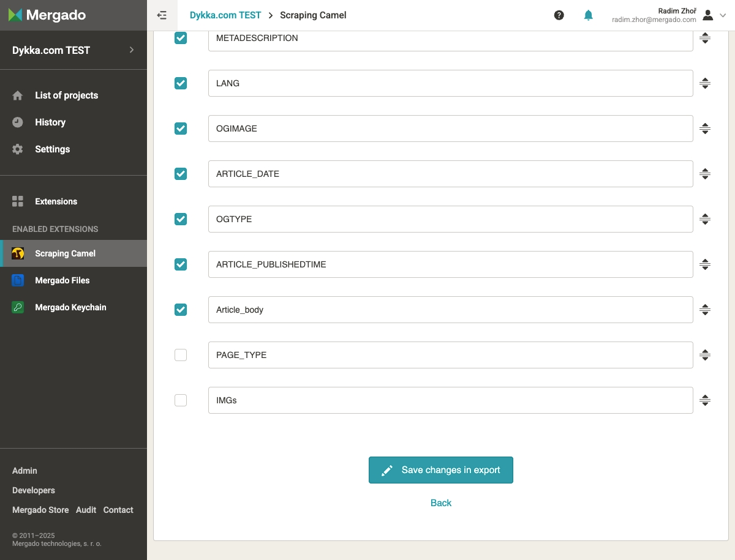Go to History in the sidebar

point(50,122)
